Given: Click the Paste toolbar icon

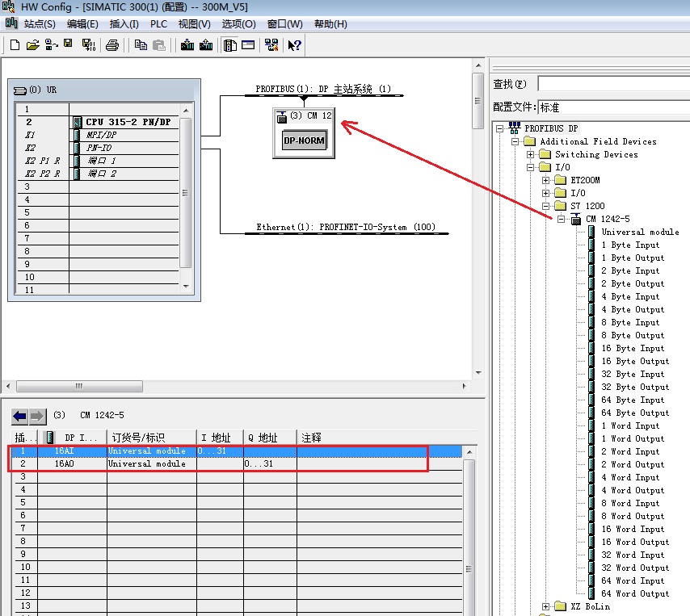Looking at the screenshot, I should pyautogui.click(x=159, y=45).
